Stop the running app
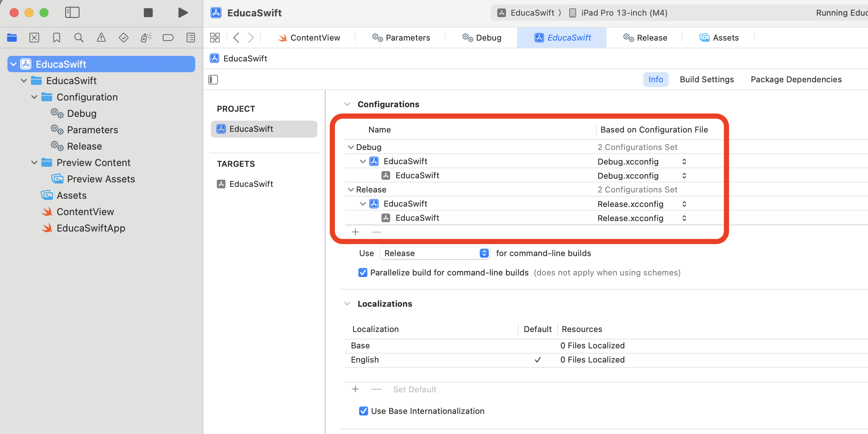 tap(148, 13)
